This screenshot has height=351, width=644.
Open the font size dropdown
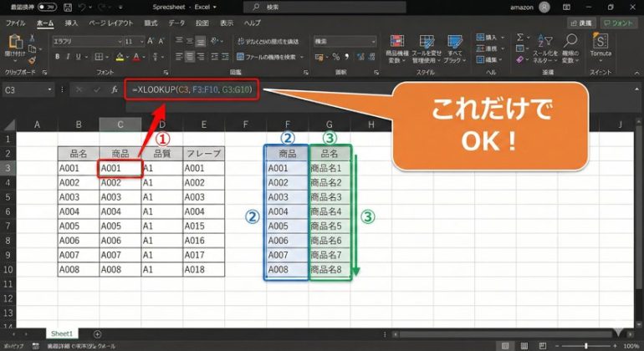(142, 41)
